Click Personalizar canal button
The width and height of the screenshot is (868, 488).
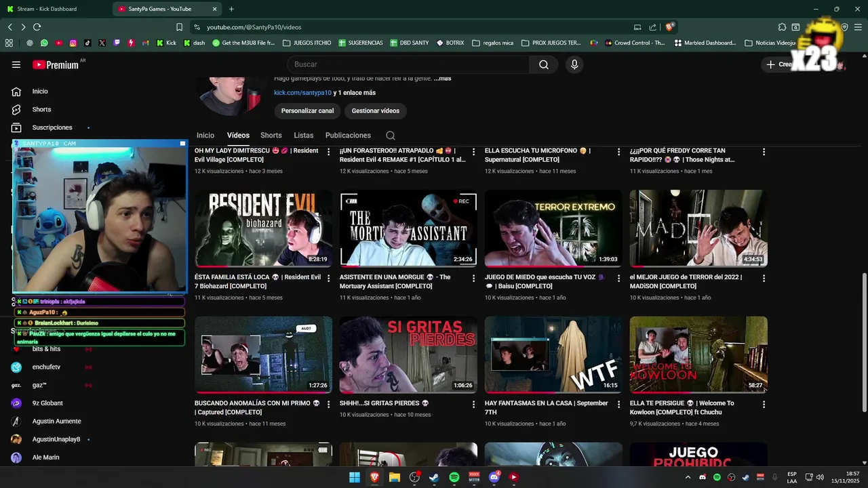[x=308, y=110]
